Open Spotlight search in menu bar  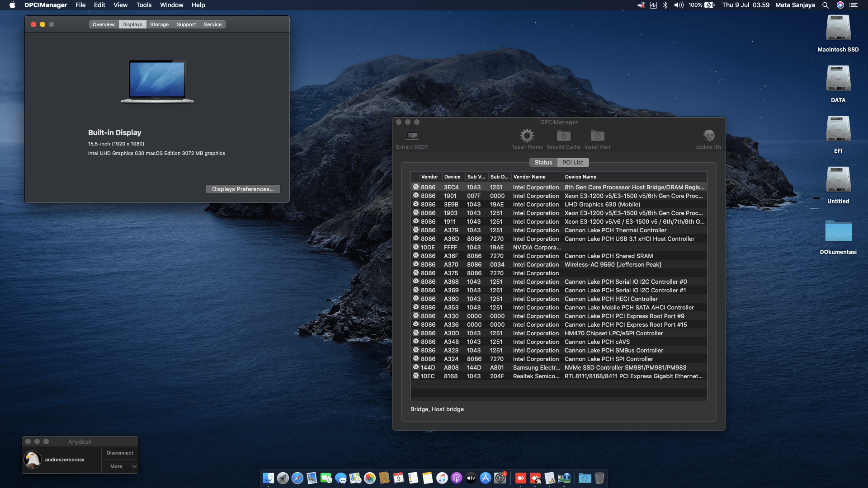[x=826, y=5]
